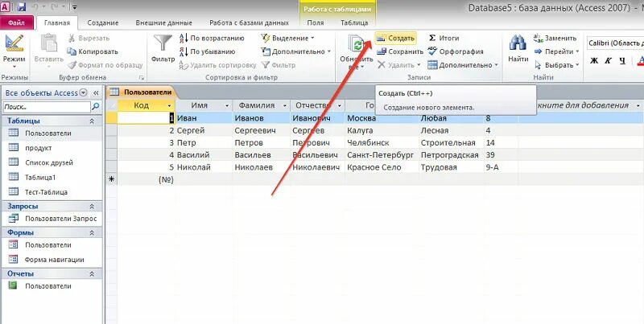Select Format Painter (Формат по образцу)
The image size is (644, 324).
tap(105, 65)
